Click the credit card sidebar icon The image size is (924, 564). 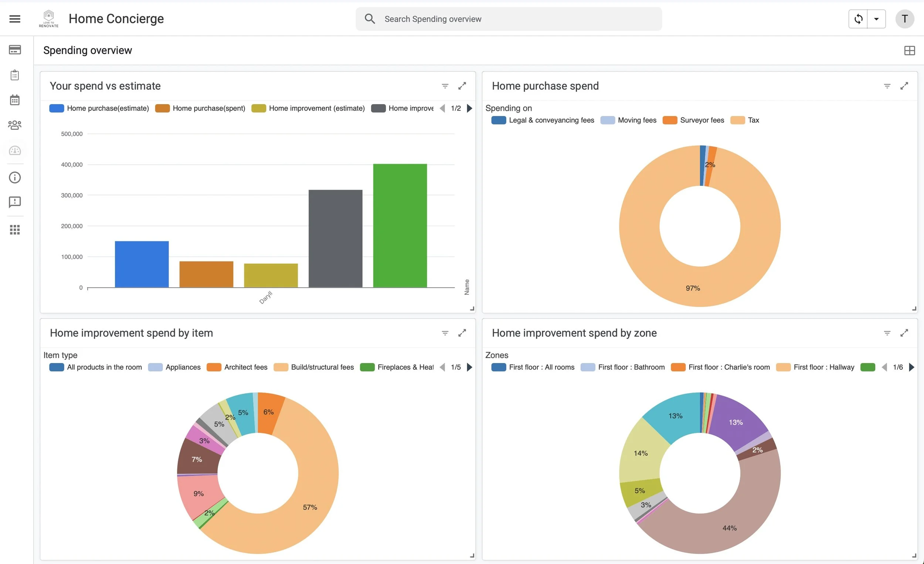[15, 49]
